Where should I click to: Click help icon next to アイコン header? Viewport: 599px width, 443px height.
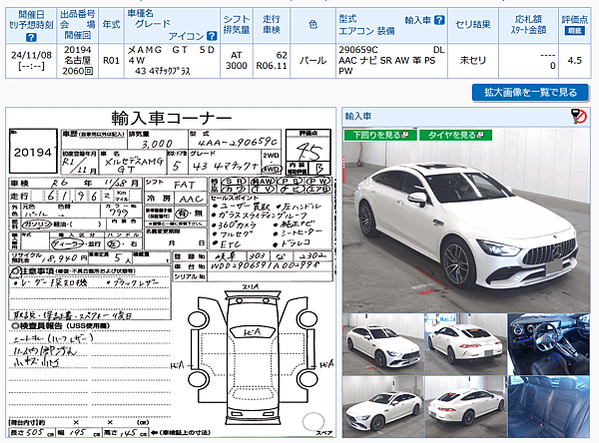[x=212, y=36]
